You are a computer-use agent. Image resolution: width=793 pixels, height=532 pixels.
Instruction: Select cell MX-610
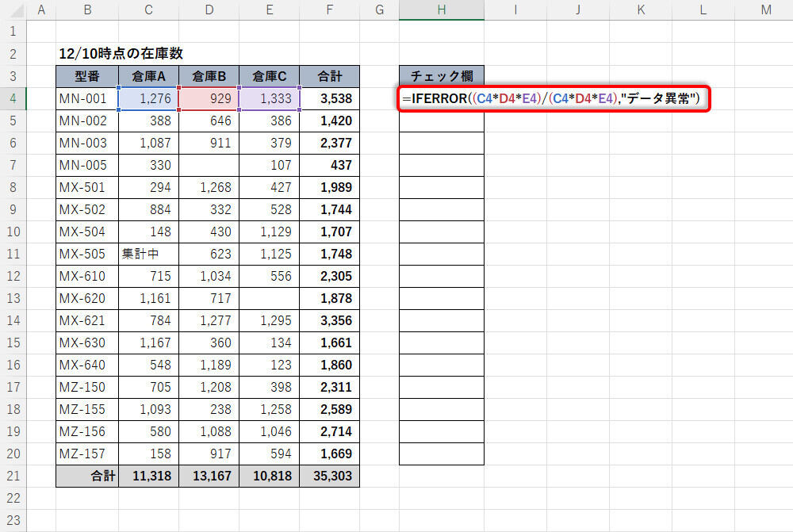pos(87,276)
